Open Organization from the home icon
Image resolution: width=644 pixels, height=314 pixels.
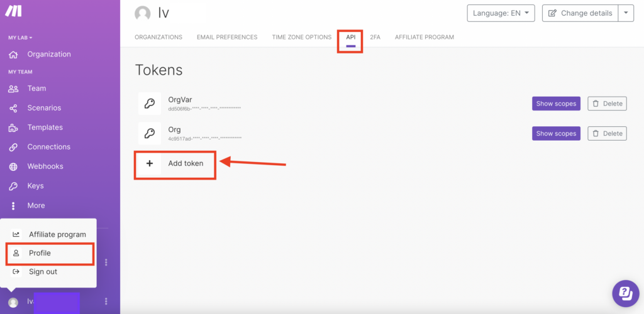13,55
